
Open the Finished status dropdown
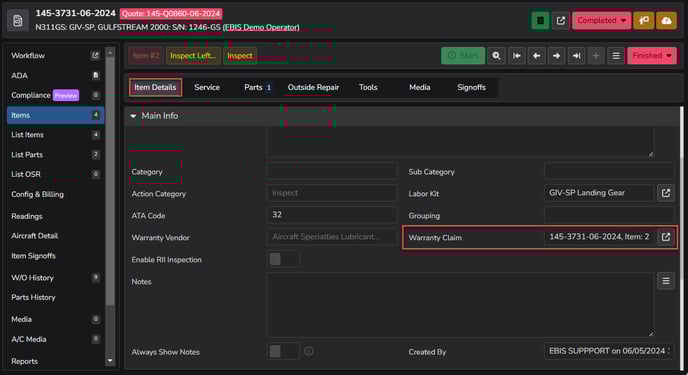652,56
